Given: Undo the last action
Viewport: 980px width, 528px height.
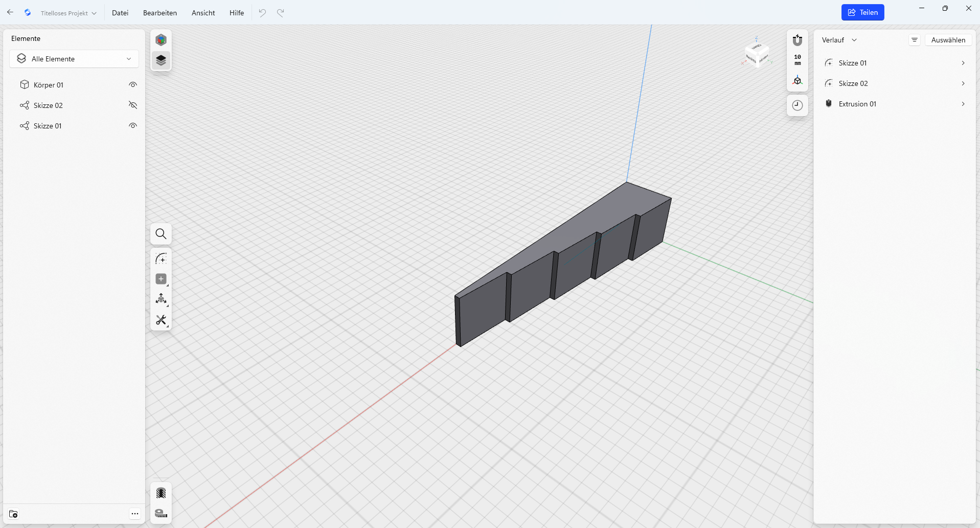Looking at the screenshot, I should (x=262, y=13).
